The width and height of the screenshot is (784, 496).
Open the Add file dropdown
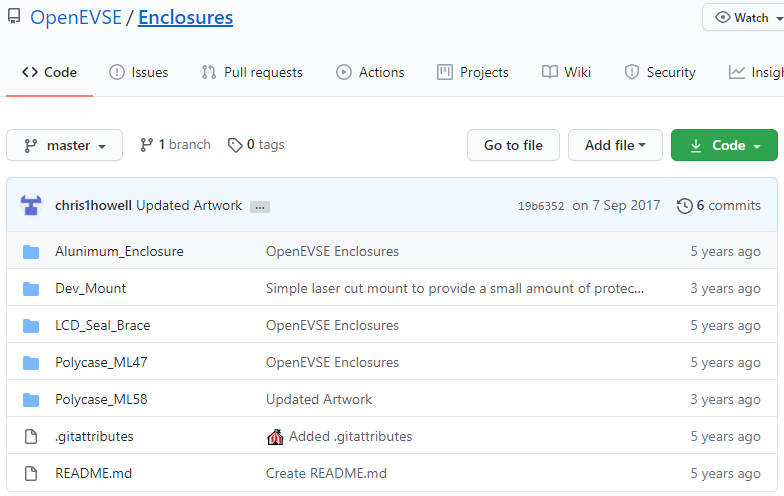(x=615, y=145)
